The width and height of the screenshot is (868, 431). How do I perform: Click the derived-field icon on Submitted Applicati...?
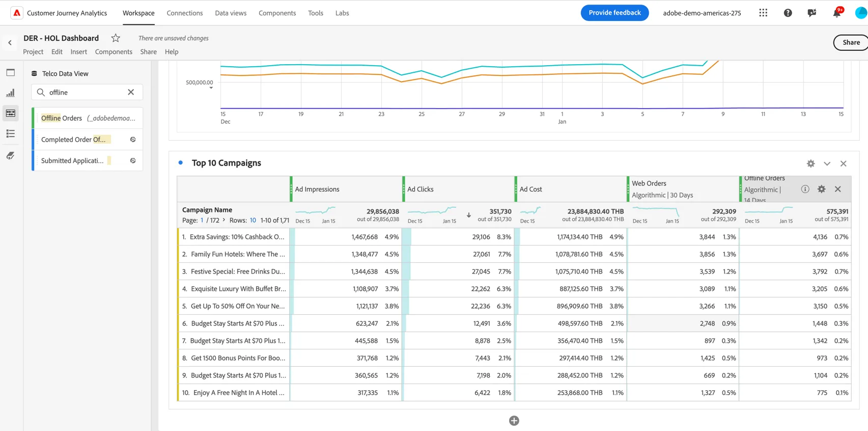pos(133,160)
